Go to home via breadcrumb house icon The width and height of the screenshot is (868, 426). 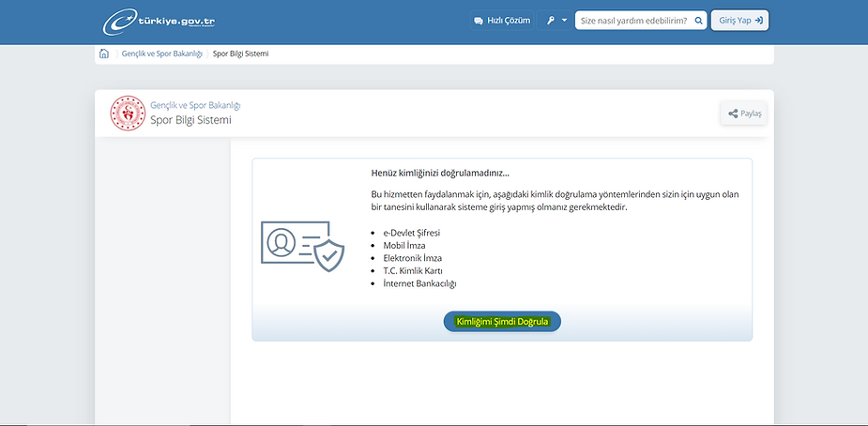(104, 53)
